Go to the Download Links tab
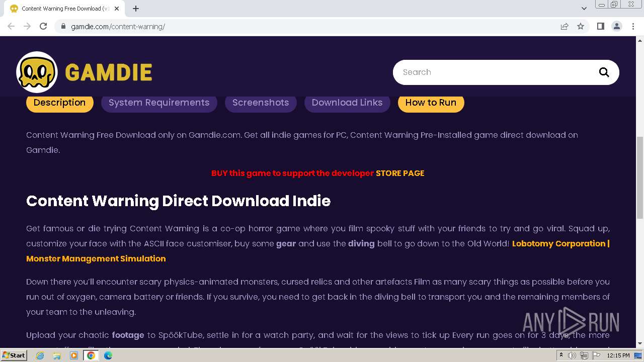Image resolution: width=644 pixels, height=362 pixels. [347, 103]
